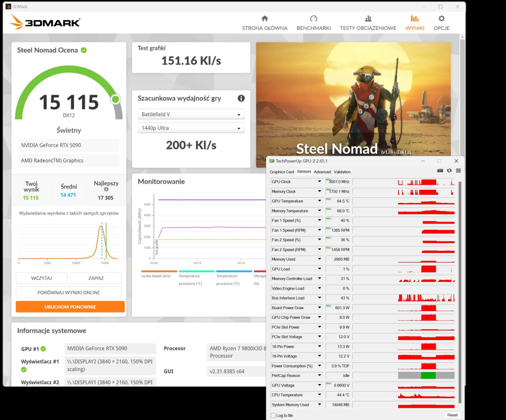Click the Steel Nomad benchmark artwork

click(x=353, y=96)
